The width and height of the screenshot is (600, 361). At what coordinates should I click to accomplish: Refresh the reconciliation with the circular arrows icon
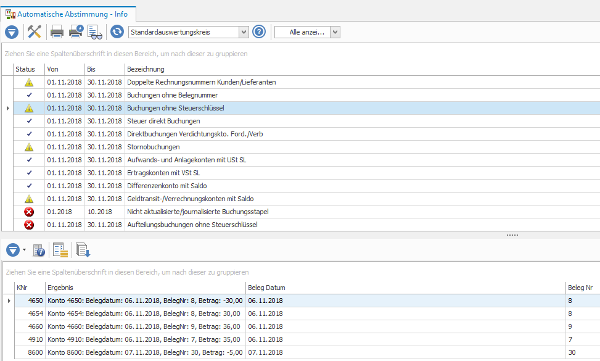(117, 32)
